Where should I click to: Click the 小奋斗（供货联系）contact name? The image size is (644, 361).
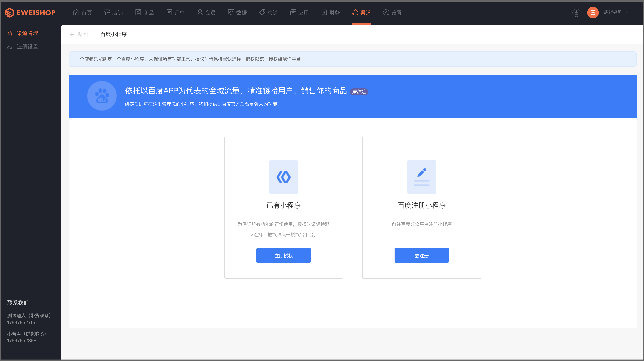point(27,334)
